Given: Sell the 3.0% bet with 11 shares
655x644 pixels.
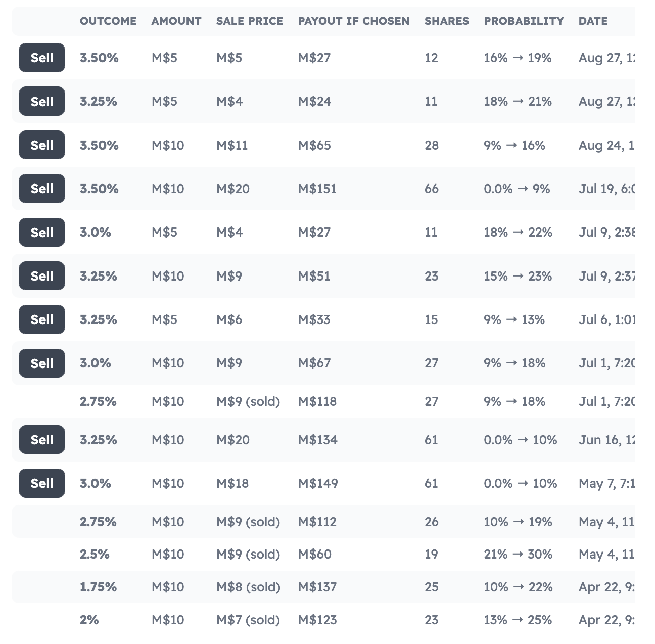Looking at the screenshot, I should pyautogui.click(x=42, y=233).
